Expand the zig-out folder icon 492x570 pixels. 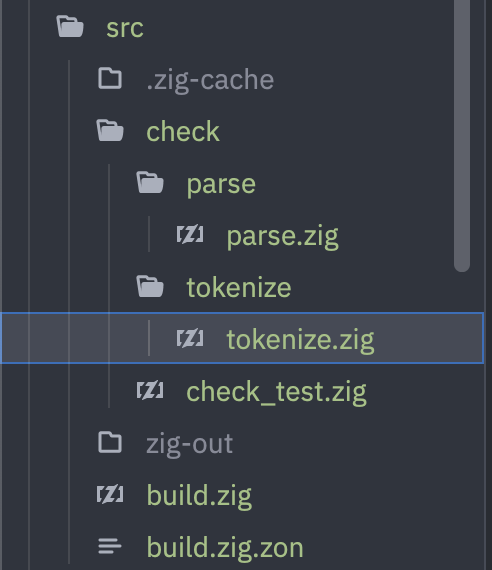pos(110,442)
